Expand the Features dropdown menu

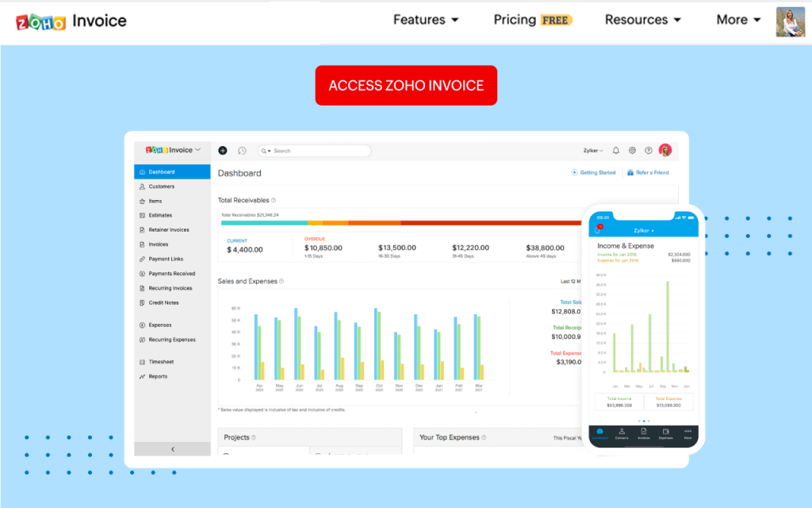tap(426, 20)
